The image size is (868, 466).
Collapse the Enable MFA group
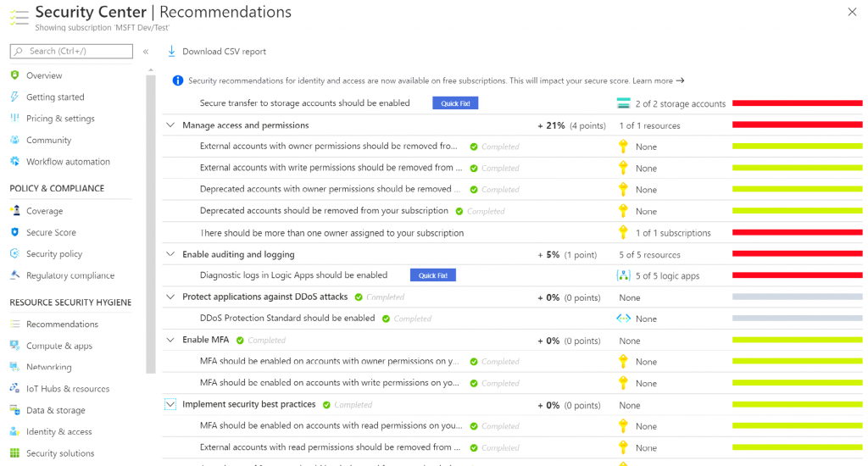pos(170,340)
